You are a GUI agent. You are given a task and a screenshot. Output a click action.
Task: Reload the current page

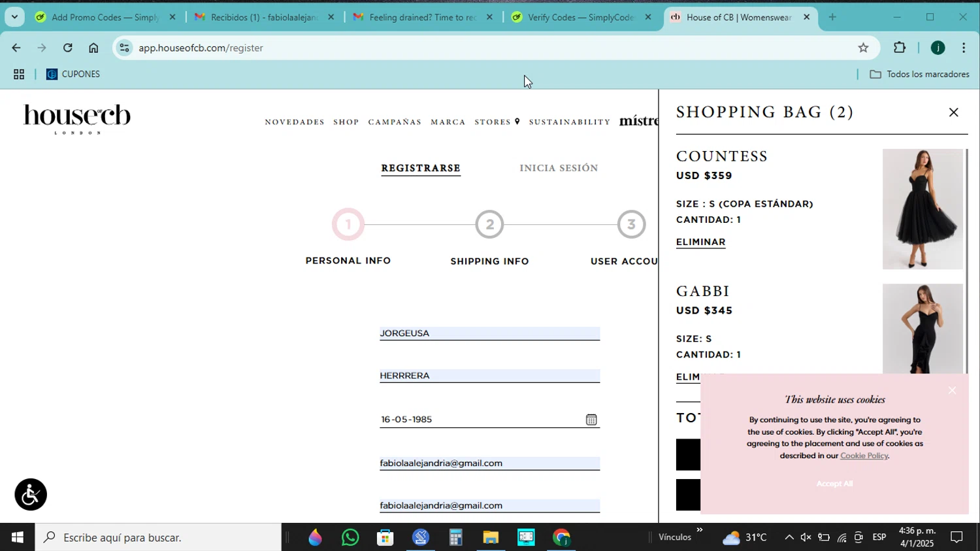click(67, 48)
